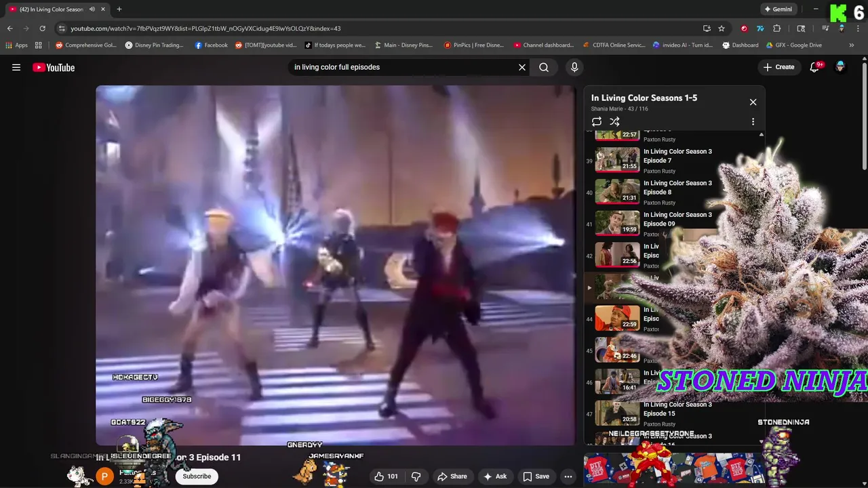Select Season 3 Episode 09 playlist item
The width and height of the screenshot is (868, 488).
pyautogui.click(x=652, y=224)
